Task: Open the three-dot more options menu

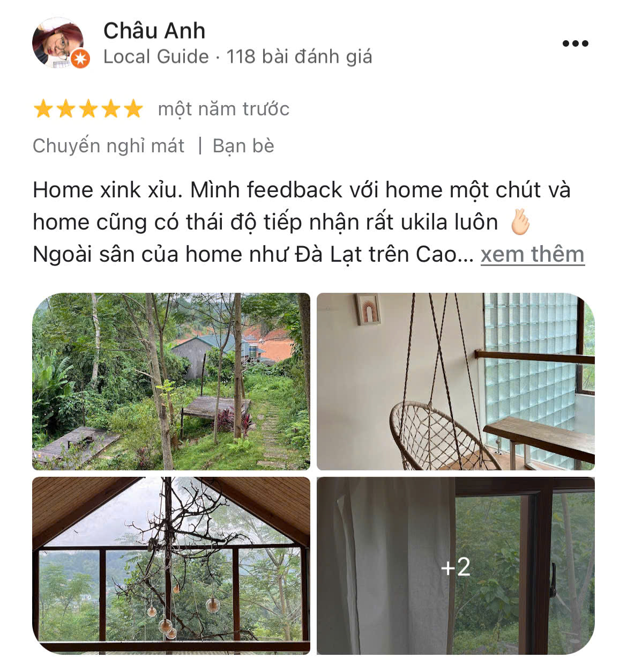Action: click(575, 43)
